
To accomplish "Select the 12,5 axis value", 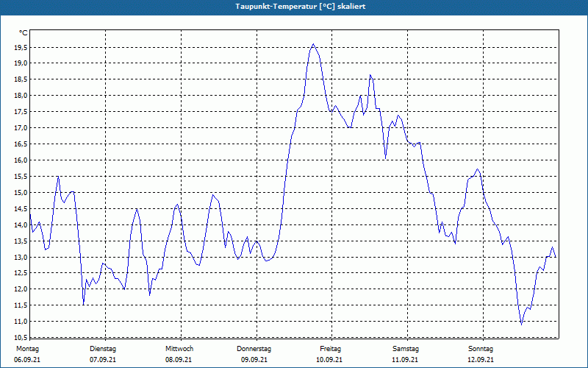I will tap(21, 273).
